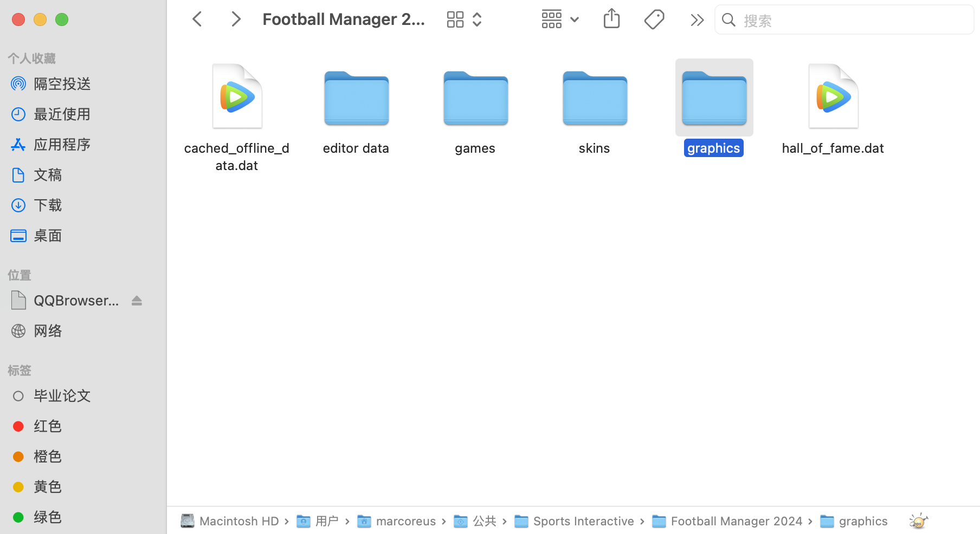980x534 pixels.
Task: Expand the toolbar overflow chevrons
Action: (697, 21)
